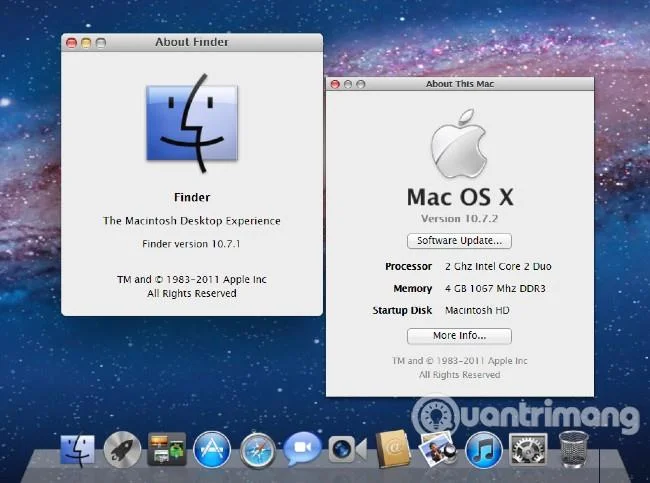Open FaceTime camera icon in dock
This screenshot has height=483, width=650.
[x=347, y=449]
